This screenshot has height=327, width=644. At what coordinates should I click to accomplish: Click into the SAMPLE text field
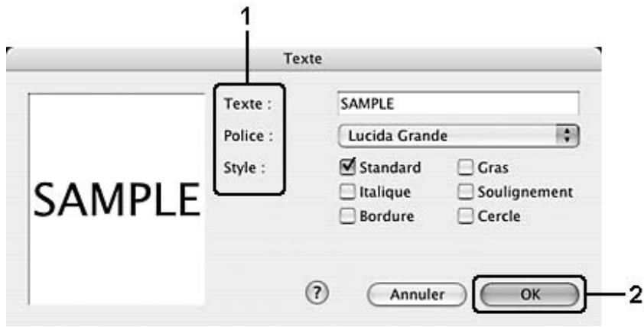(x=458, y=103)
